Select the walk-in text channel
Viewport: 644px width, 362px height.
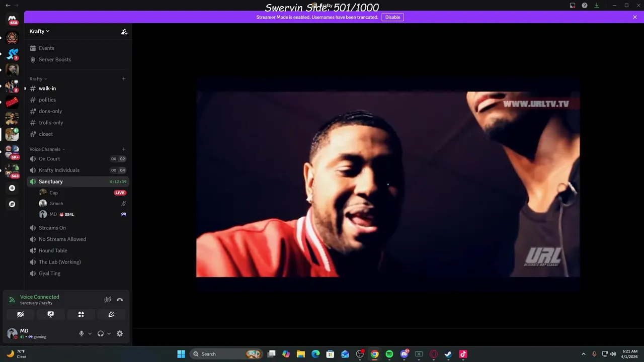(x=78, y=88)
